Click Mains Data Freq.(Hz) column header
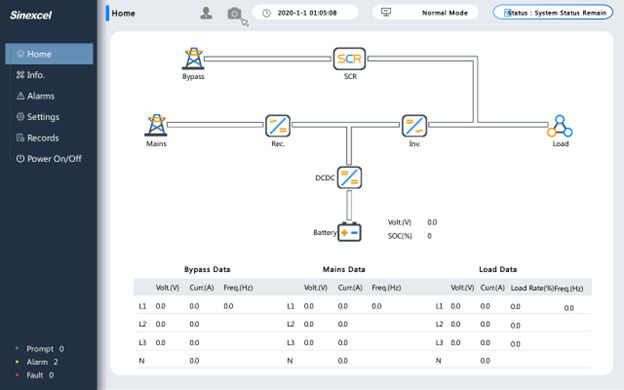The image size is (624, 390). (386, 287)
